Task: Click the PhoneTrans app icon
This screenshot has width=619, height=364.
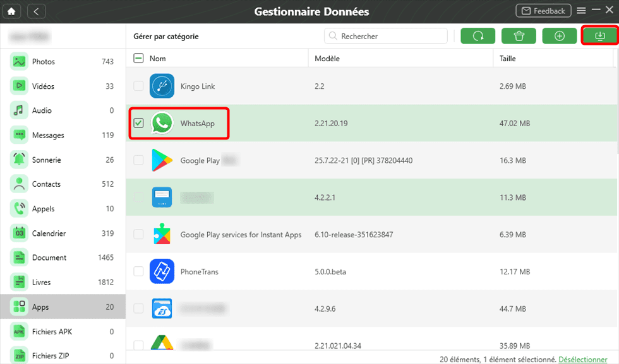Action: point(162,271)
